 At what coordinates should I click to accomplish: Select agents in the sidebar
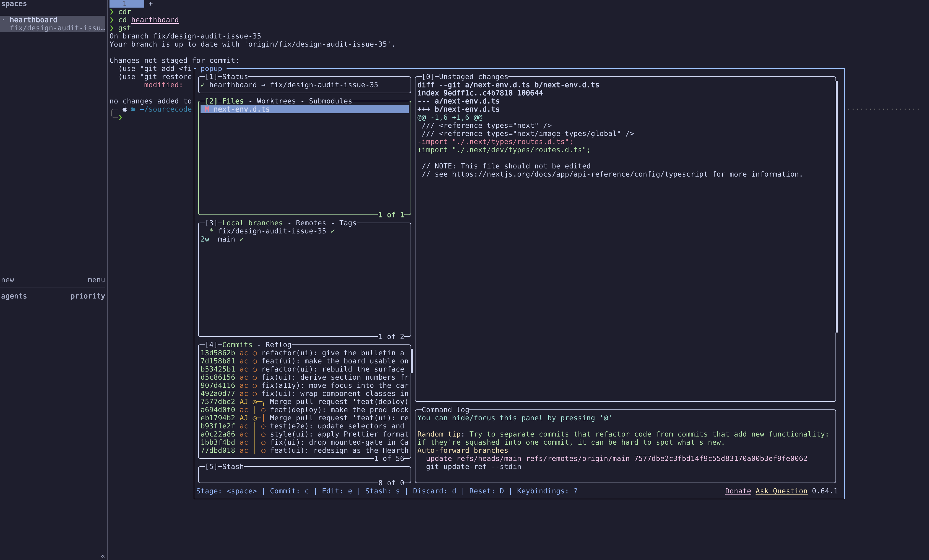tap(14, 296)
